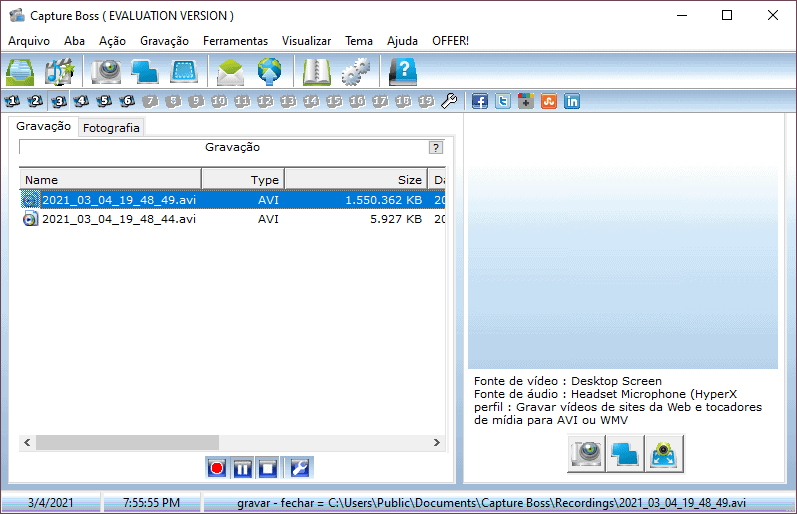Sort by the Type column header
Image resolution: width=797 pixels, height=514 pixels.
(243, 179)
